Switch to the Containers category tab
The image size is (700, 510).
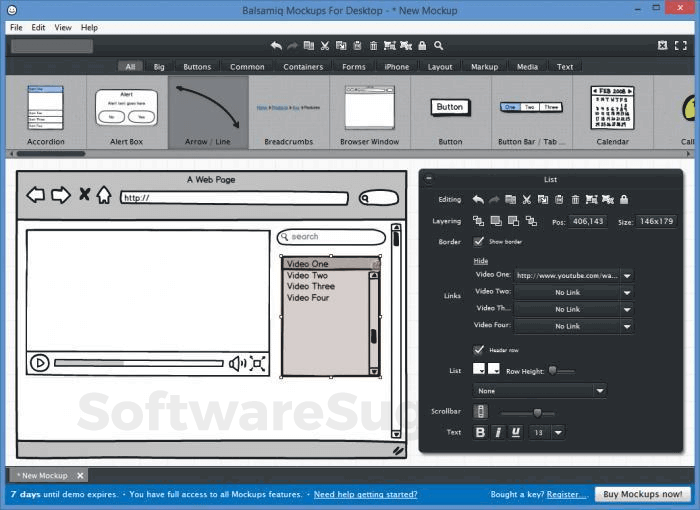303,67
